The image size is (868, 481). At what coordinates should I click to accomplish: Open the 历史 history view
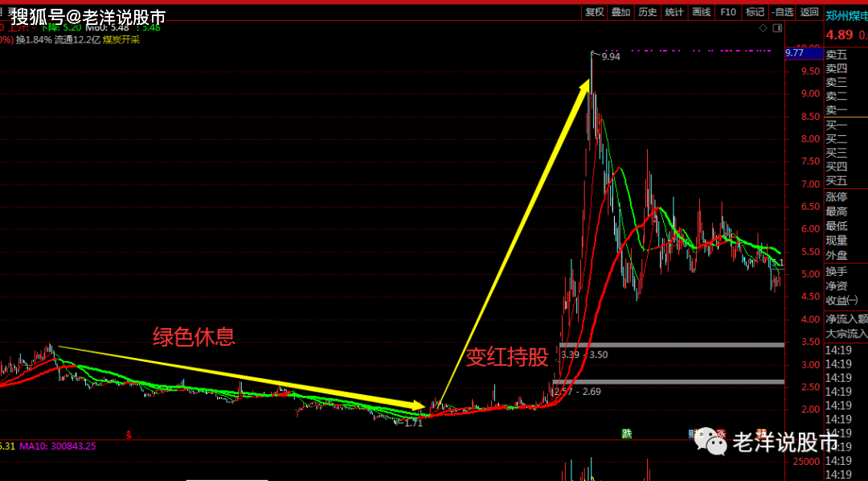pos(648,11)
